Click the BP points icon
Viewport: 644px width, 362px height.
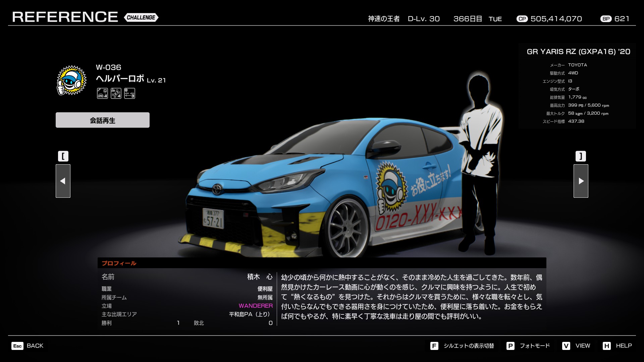coord(606,19)
